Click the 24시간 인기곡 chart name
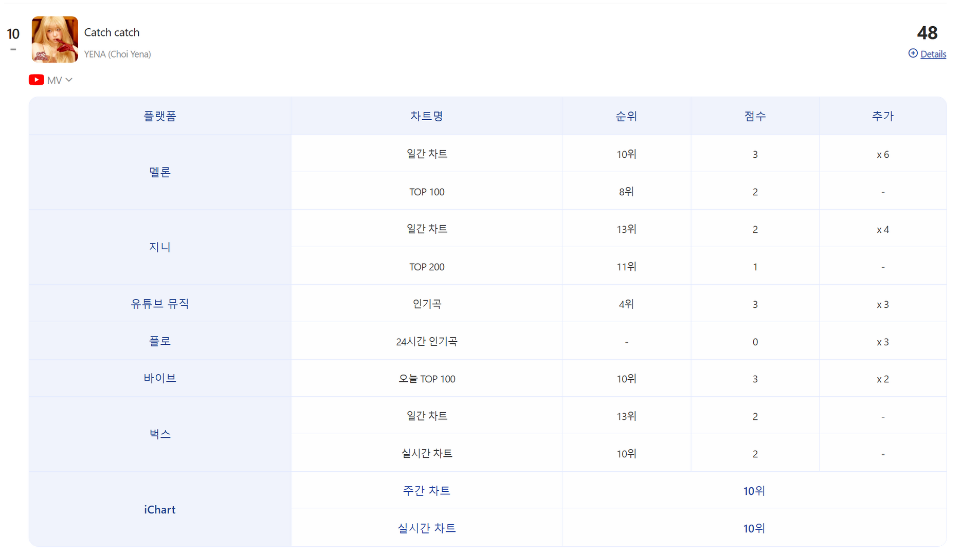The width and height of the screenshot is (980, 555). (427, 342)
